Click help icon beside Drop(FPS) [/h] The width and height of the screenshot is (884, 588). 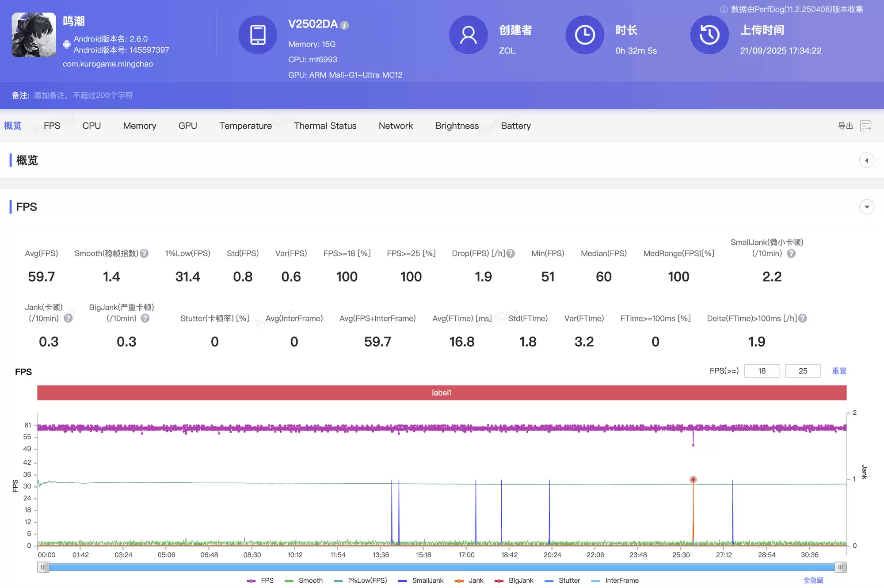click(x=511, y=254)
